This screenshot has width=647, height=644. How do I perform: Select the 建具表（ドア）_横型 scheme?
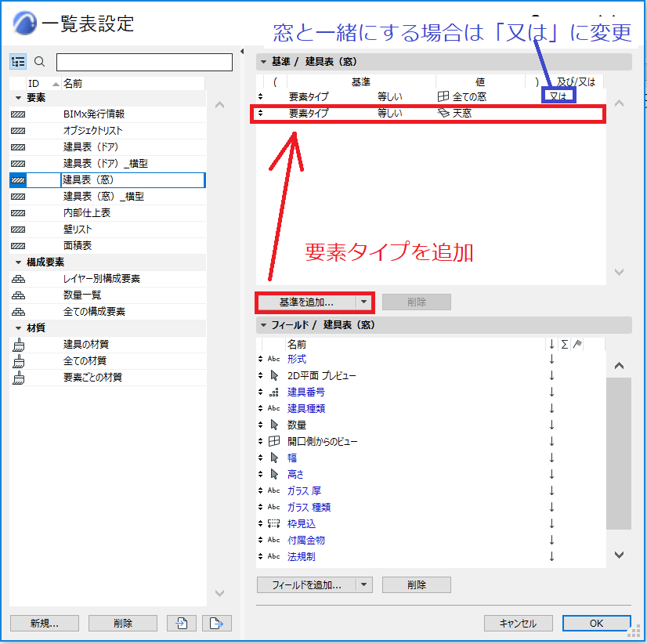107,164
